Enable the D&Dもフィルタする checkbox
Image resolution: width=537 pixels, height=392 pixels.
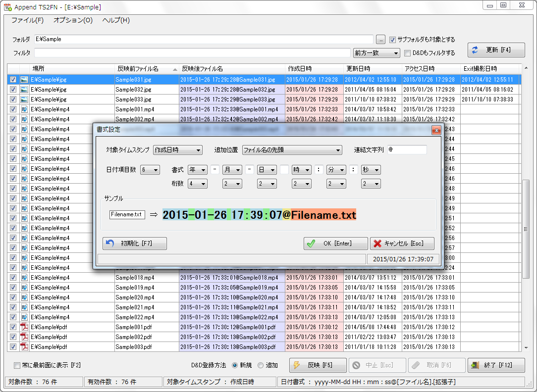click(407, 53)
